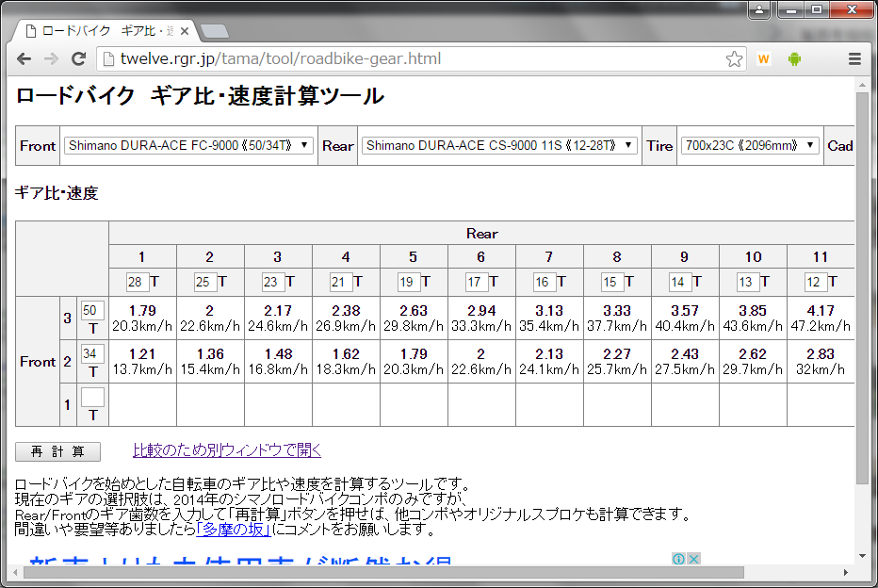This screenshot has width=878, height=588.
Task: Click the horizontal scrollbar thumb
Action: pyautogui.click(x=383, y=572)
